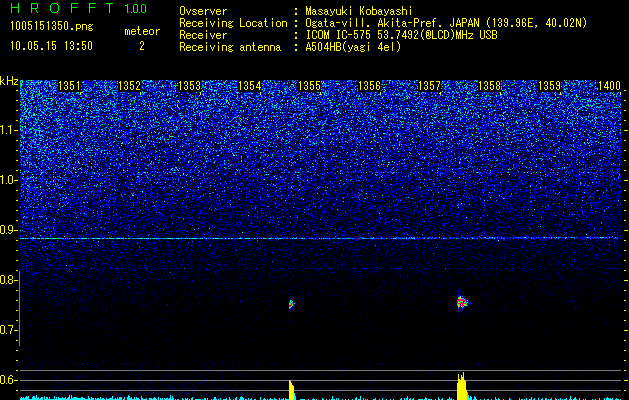Click the A504HB(yagi 4el) antenna text
Image resolution: width=629 pixels, height=400 pixels.
point(353,47)
